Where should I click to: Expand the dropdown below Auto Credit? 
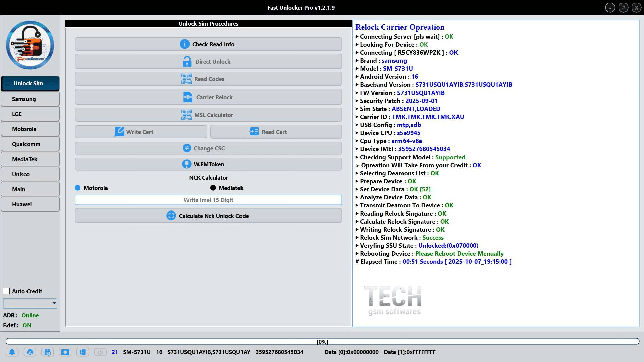point(54,303)
